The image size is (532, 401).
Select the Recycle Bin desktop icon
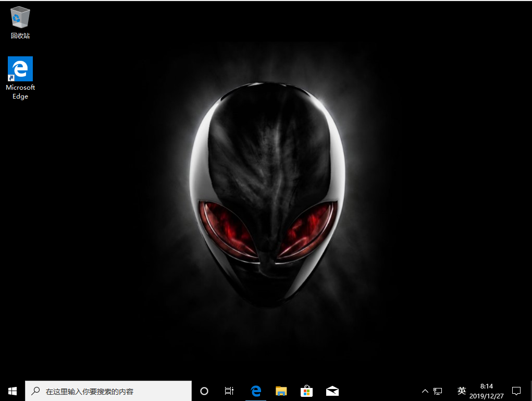tap(20, 17)
